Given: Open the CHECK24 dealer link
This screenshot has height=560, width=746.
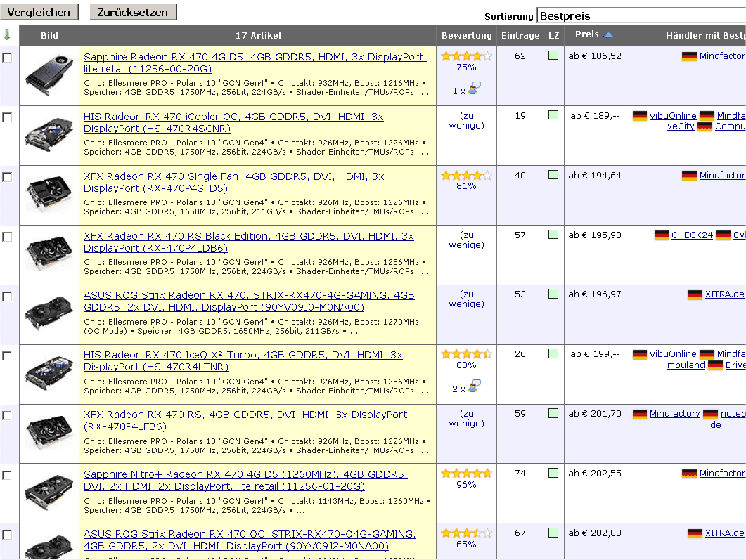Looking at the screenshot, I should 692,235.
